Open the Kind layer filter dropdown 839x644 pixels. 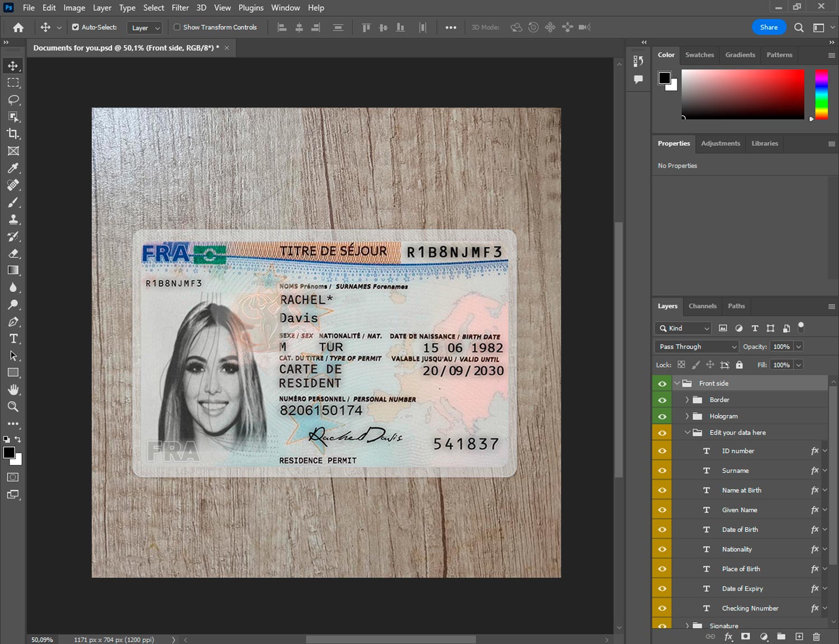click(683, 328)
